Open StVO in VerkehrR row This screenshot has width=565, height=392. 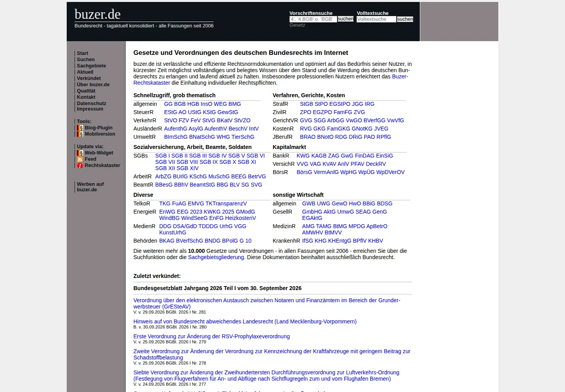(171, 120)
